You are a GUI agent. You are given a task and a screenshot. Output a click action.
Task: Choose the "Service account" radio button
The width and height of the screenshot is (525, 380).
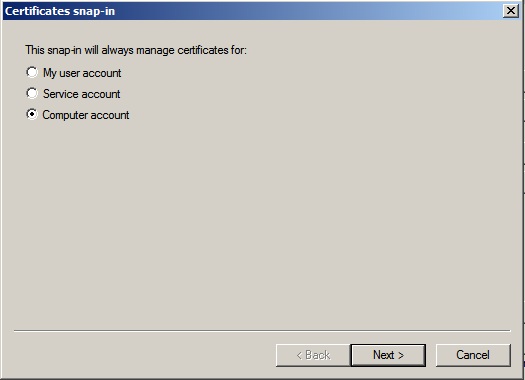(32, 93)
